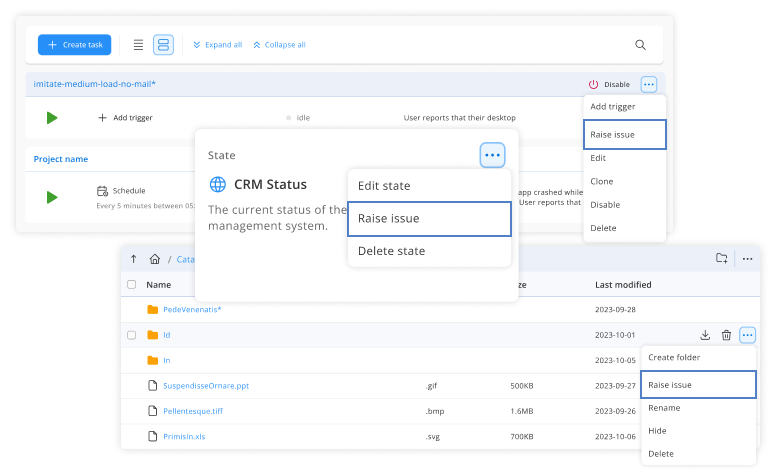Viewport: 776px width, 470px height.
Task: Open file browser header three-dot menu
Action: (747, 259)
